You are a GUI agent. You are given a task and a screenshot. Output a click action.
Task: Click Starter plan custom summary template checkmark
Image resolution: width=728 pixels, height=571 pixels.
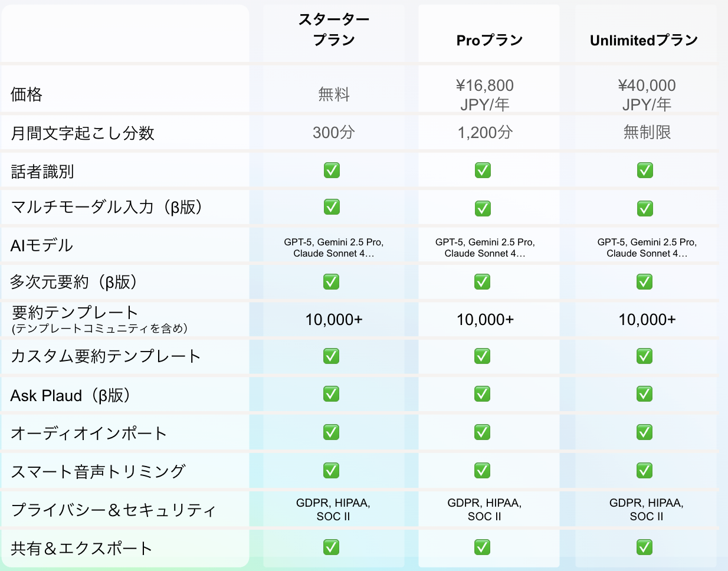pos(332,356)
